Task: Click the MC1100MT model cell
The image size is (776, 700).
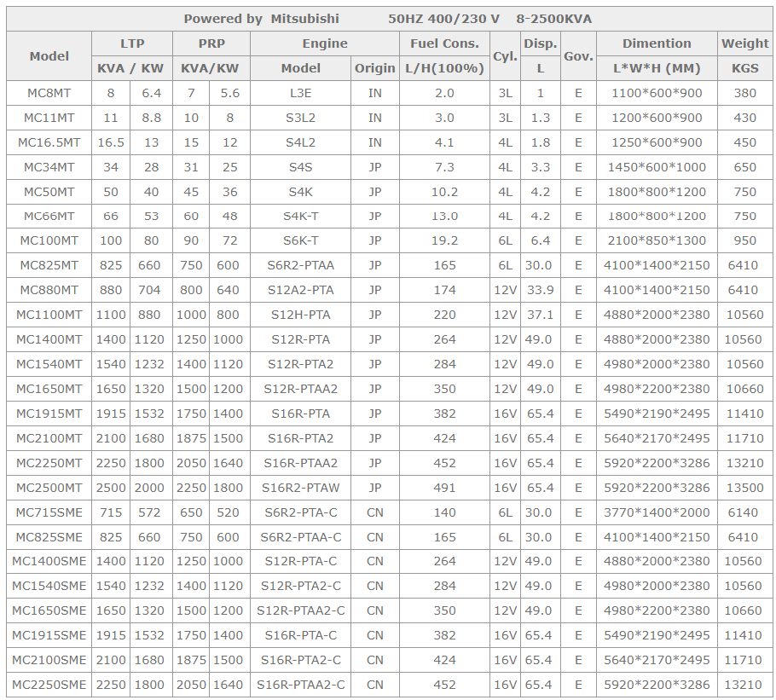Action: [49, 315]
